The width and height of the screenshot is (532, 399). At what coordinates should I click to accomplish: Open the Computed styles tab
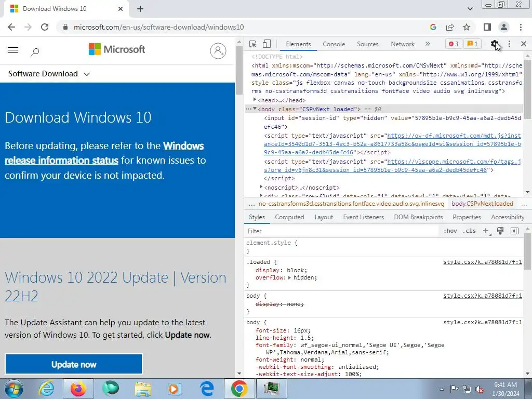[x=289, y=217]
